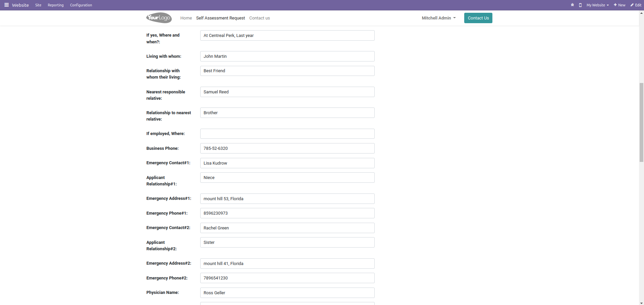The height and width of the screenshot is (305, 644).
Task: Click the Business Phone field
Action: (x=287, y=148)
